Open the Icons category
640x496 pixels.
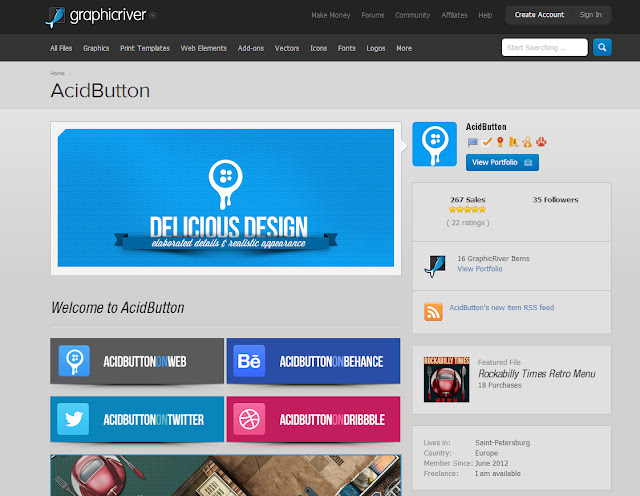pyautogui.click(x=318, y=48)
